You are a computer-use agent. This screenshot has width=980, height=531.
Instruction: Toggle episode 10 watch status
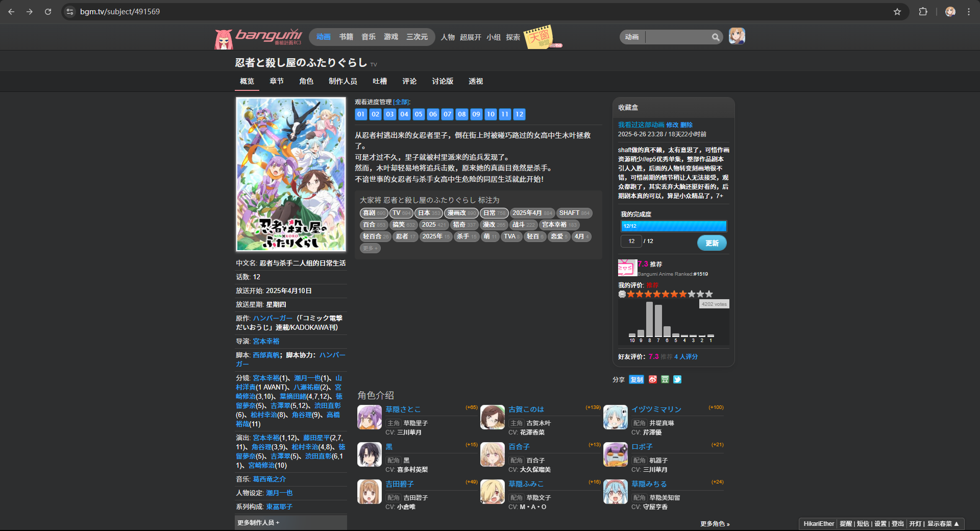pyautogui.click(x=491, y=114)
